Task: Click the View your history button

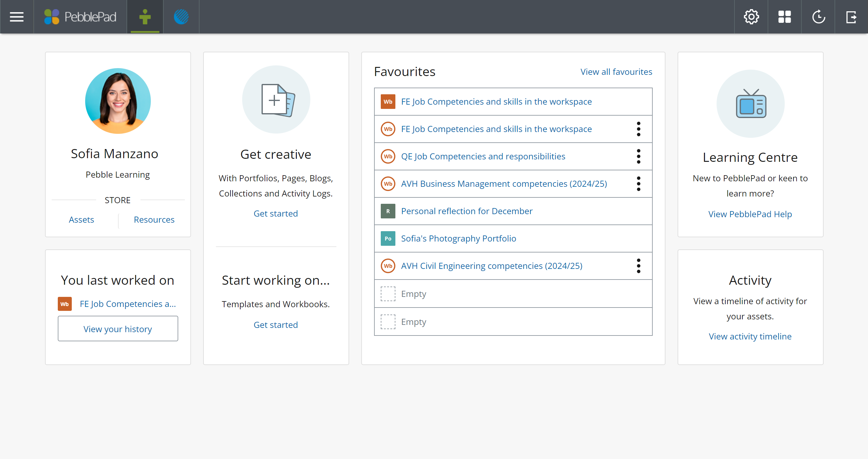Action: (118, 329)
